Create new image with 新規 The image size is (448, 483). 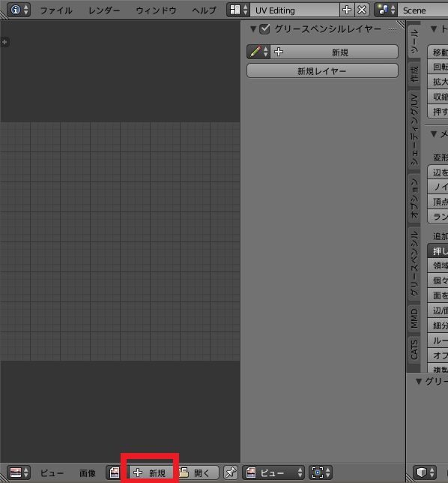tap(151, 472)
